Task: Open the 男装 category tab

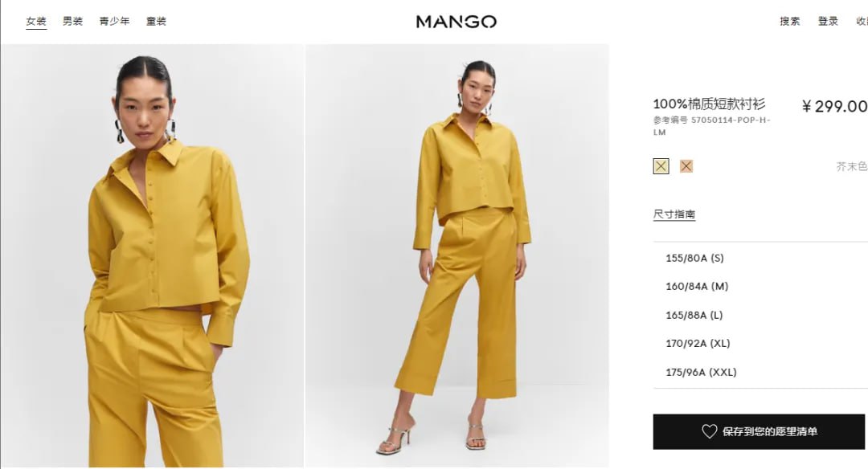Action: 72,21
